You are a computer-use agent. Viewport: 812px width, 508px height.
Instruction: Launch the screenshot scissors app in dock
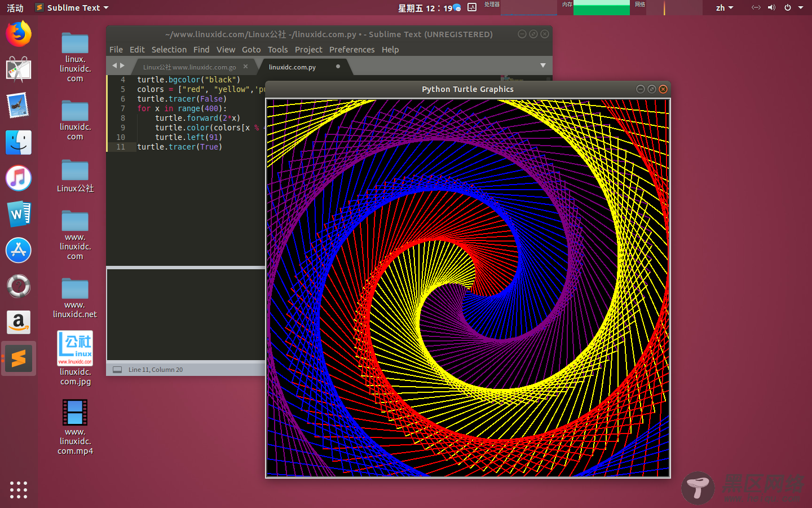(x=19, y=70)
